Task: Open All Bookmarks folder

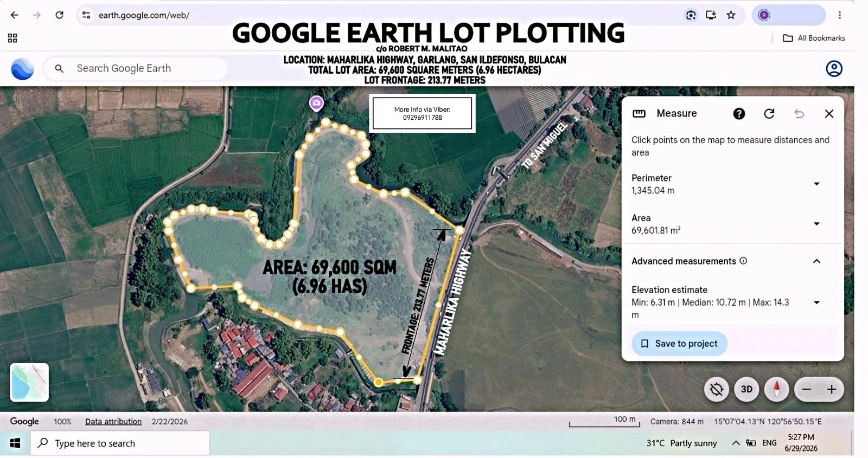Action: (814, 38)
